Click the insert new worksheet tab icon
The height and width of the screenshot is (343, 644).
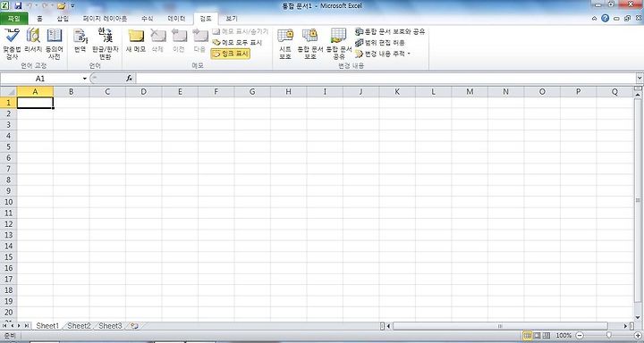point(134,326)
